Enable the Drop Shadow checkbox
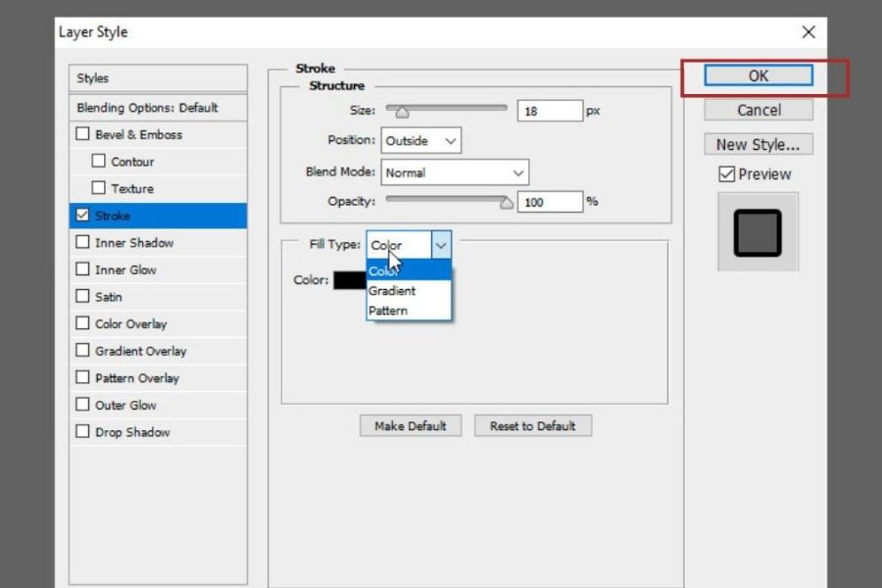 82,432
